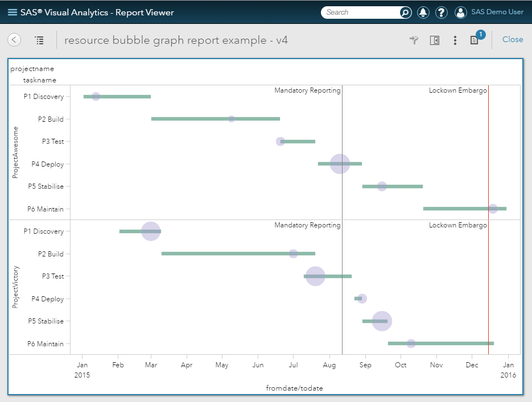Image resolution: width=532 pixels, height=402 pixels.
Task: Close the report via Close link
Action: pos(513,39)
